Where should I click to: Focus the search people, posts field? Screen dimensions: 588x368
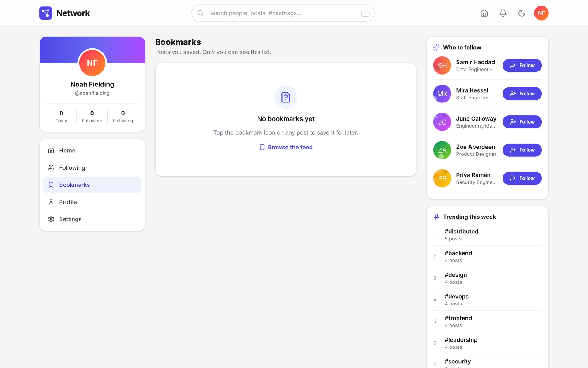pyautogui.click(x=283, y=13)
